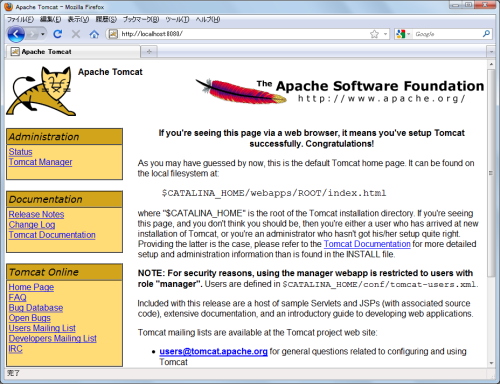Open the ツール(T) menu
Image resolution: width=500 pixels, height=384 pixels.
click(177, 19)
